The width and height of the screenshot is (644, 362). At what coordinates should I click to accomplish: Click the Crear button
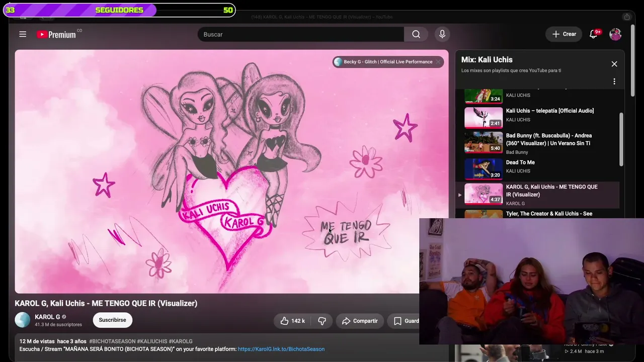pyautogui.click(x=564, y=34)
